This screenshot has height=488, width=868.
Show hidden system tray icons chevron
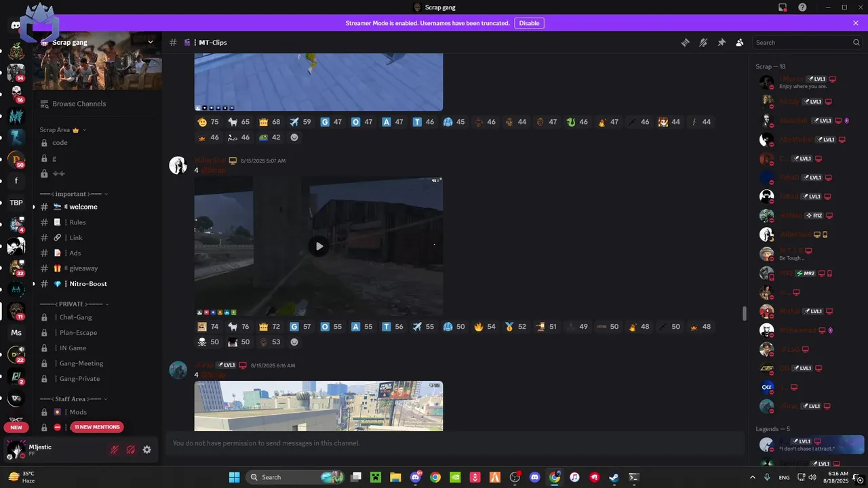pyautogui.click(x=752, y=477)
